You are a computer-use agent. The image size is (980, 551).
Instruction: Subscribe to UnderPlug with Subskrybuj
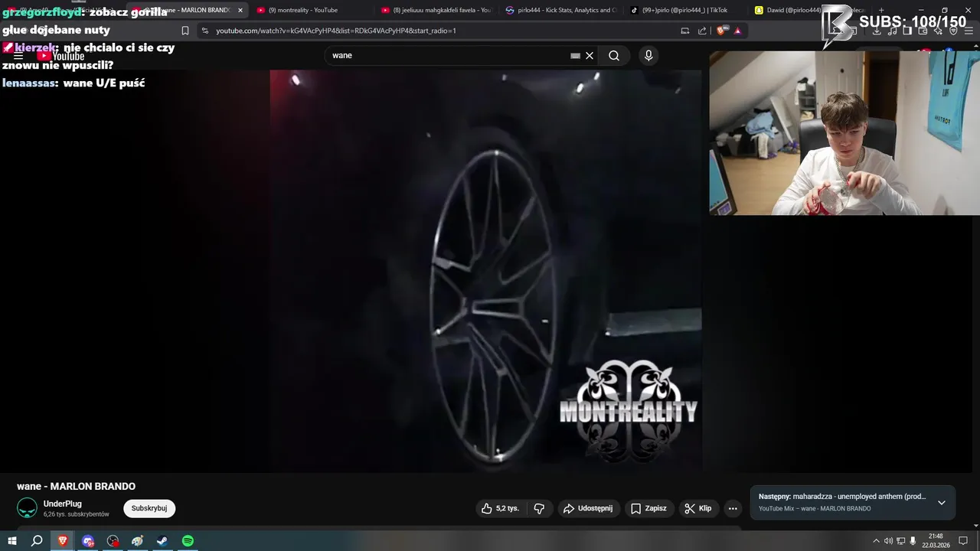149,508
